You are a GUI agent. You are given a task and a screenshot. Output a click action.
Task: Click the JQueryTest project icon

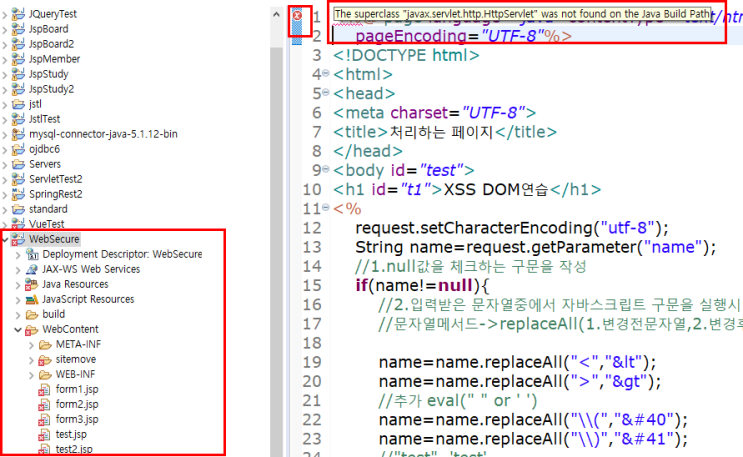click(x=18, y=14)
